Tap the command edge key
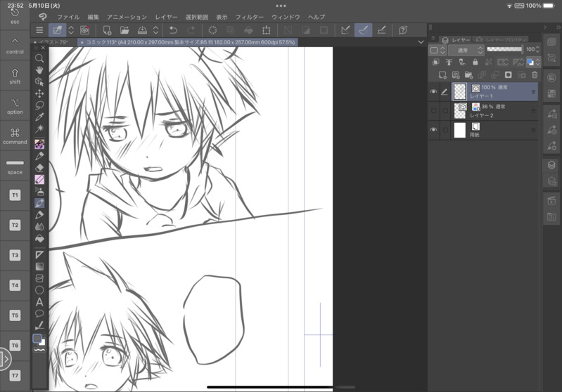The width and height of the screenshot is (562, 392). click(15, 136)
